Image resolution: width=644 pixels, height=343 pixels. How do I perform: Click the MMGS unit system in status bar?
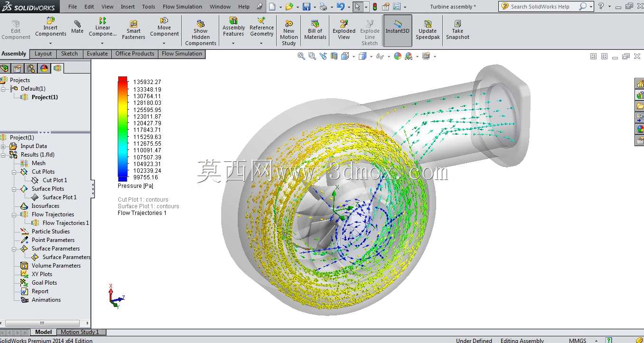point(578,340)
